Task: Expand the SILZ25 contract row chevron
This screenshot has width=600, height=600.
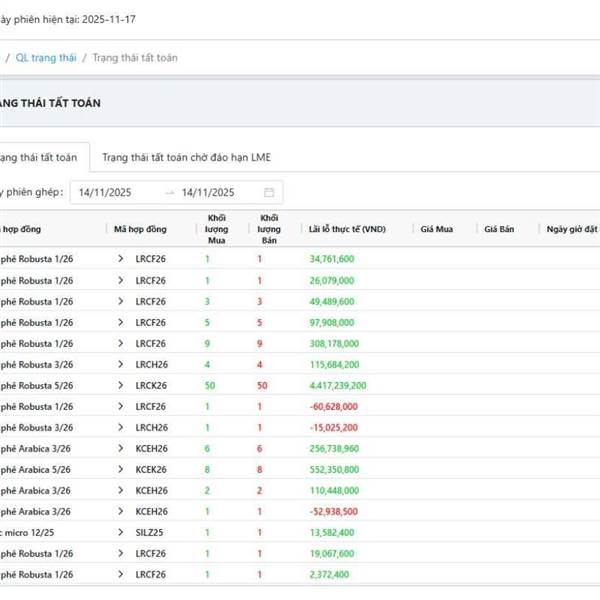Action: (121, 532)
